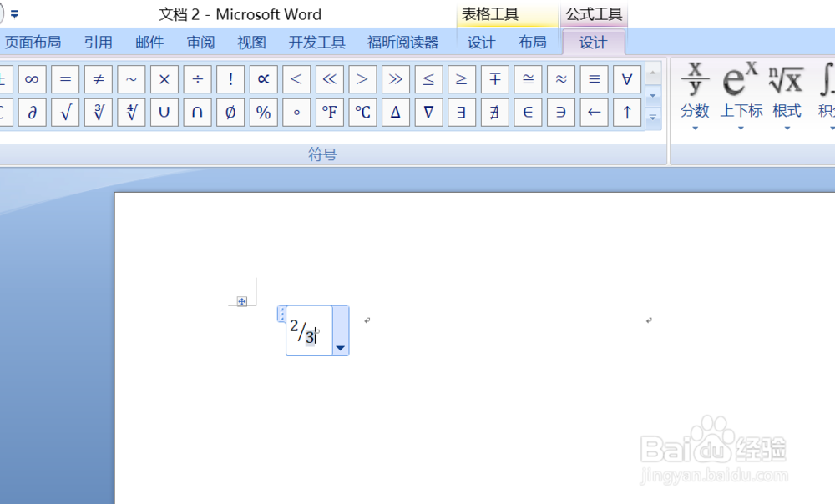
Task: Insert the square root symbol
Action: (65, 112)
